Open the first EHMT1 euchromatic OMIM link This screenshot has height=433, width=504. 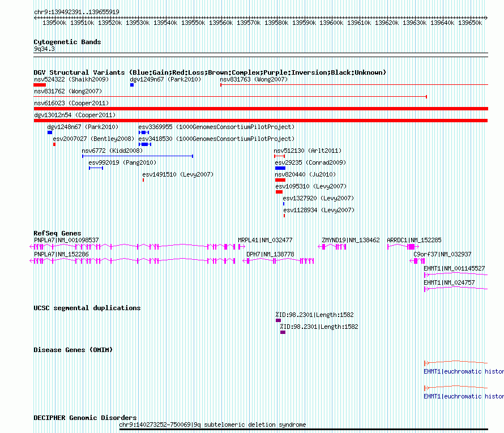(x=463, y=371)
